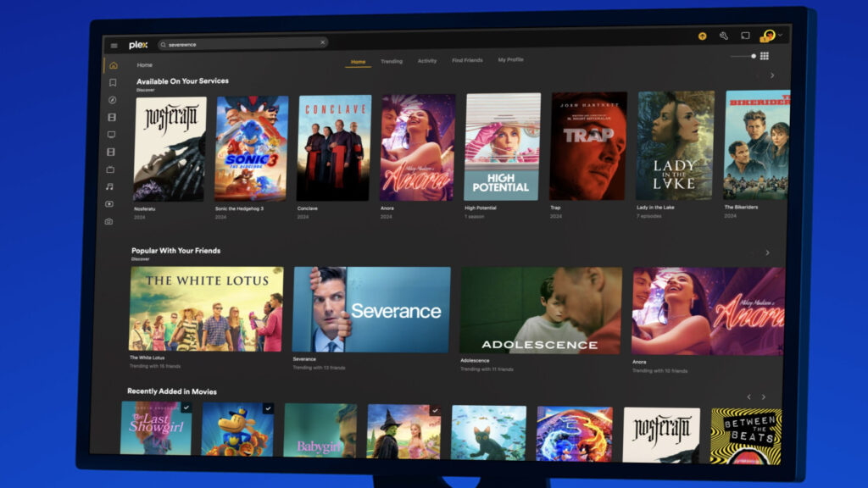Open the TV screen icon in sidebar
868x488 pixels.
[x=111, y=135]
